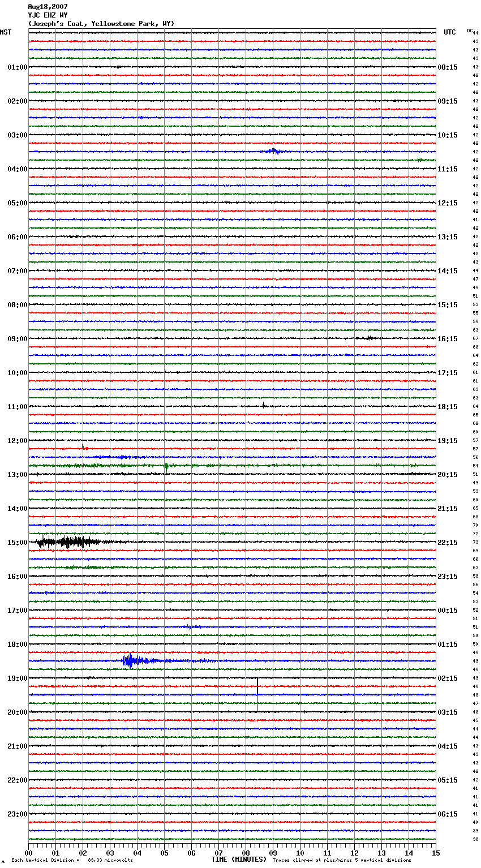Click the '16:15' UTC time label

(448, 339)
